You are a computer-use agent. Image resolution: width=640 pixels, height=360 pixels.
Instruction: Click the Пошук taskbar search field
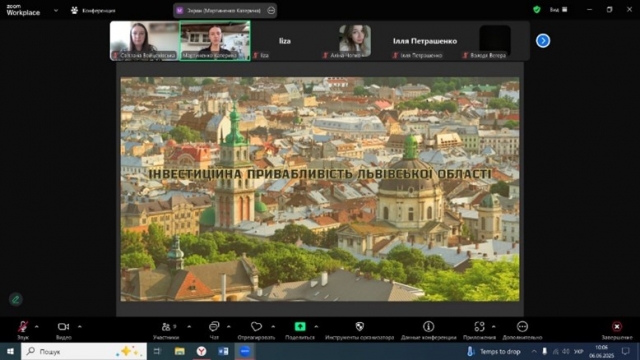84,351
